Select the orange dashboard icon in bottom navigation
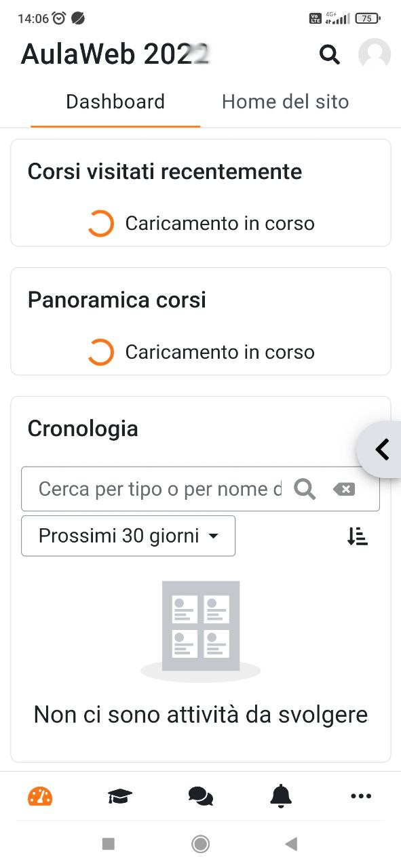The image size is (401, 868). coord(40,796)
